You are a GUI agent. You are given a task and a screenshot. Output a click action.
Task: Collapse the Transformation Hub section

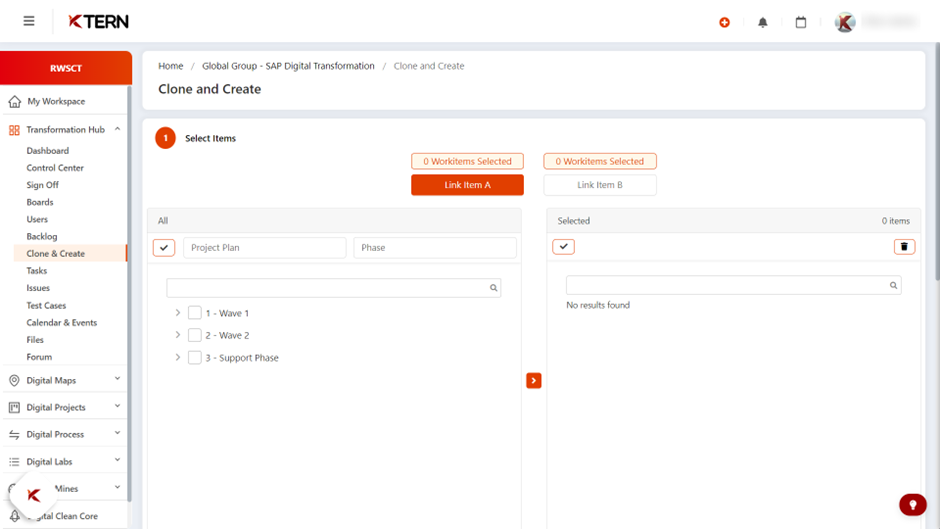[x=118, y=129]
